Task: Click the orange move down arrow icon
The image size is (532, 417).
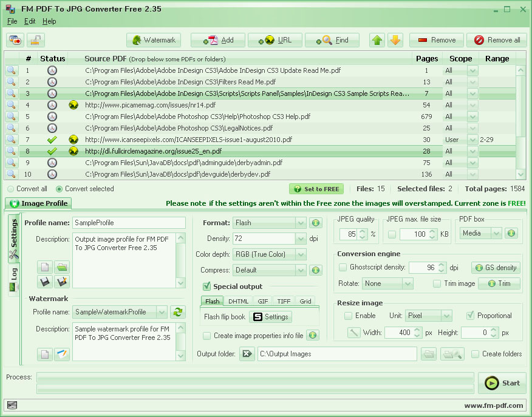Action: [395, 40]
